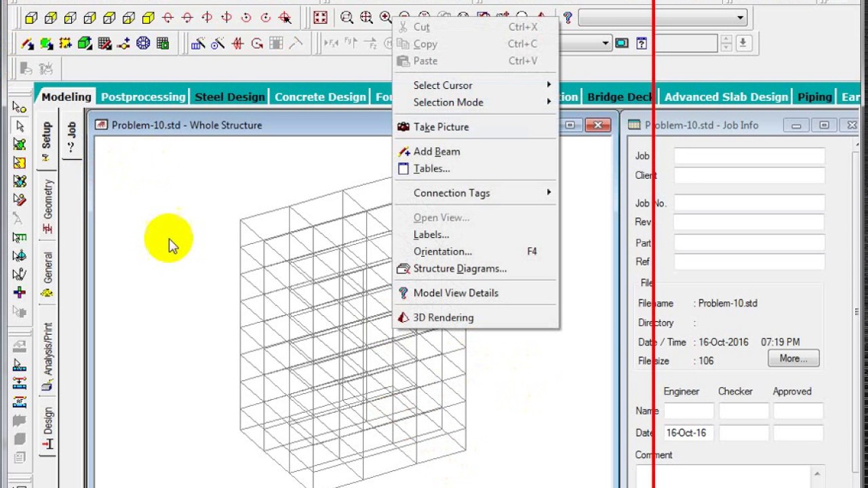
Task: Expand Connection Tags submenu
Action: click(x=476, y=193)
